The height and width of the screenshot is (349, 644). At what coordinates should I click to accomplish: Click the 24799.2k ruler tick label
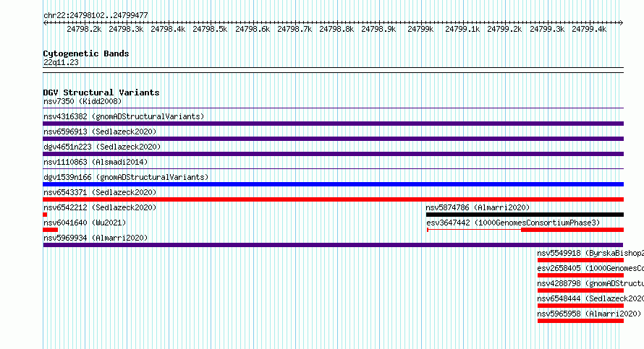(x=504, y=29)
